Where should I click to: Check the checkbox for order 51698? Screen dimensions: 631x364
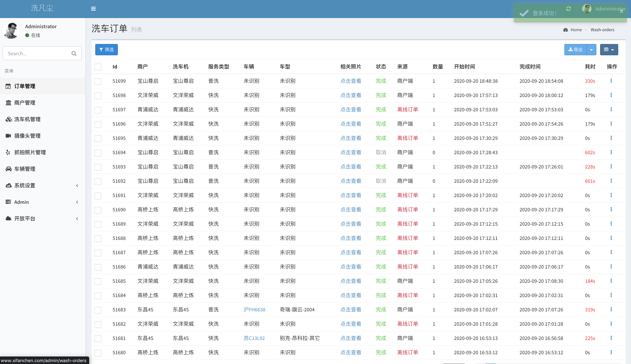(x=98, y=96)
